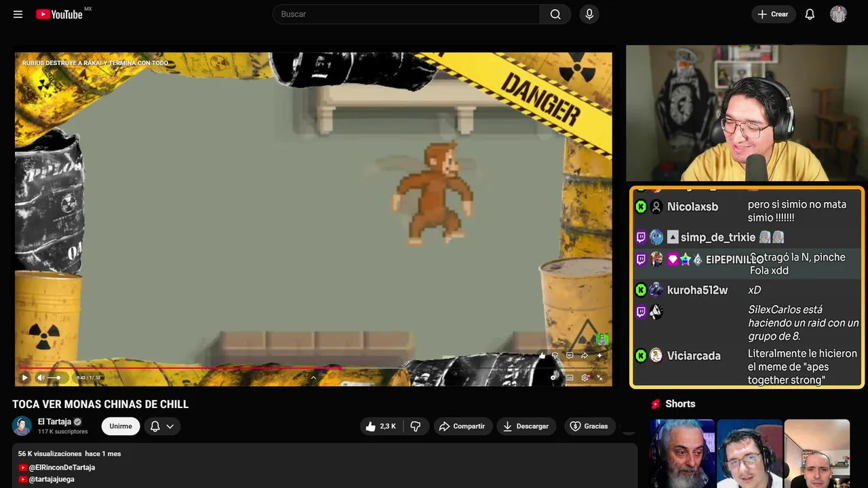Image resolution: width=868 pixels, height=488 pixels.
Task: Click the Twitch badge next to simp_de_trixie
Action: 641,237
